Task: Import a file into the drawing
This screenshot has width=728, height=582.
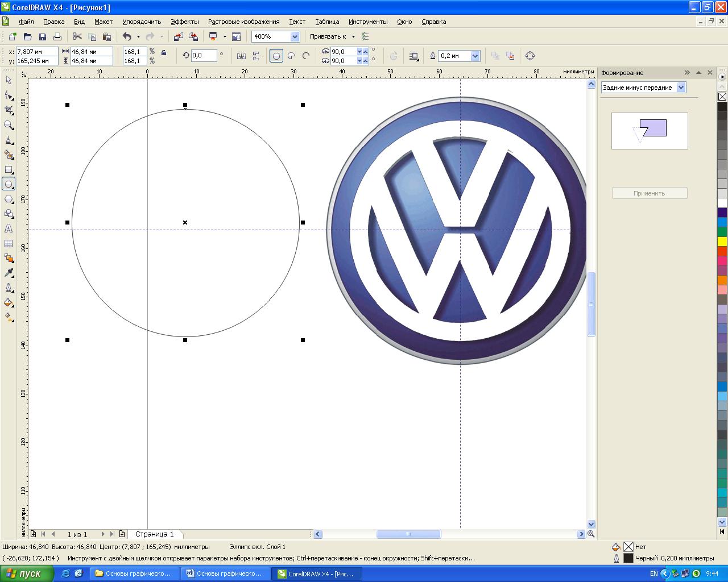Action: tap(179, 36)
